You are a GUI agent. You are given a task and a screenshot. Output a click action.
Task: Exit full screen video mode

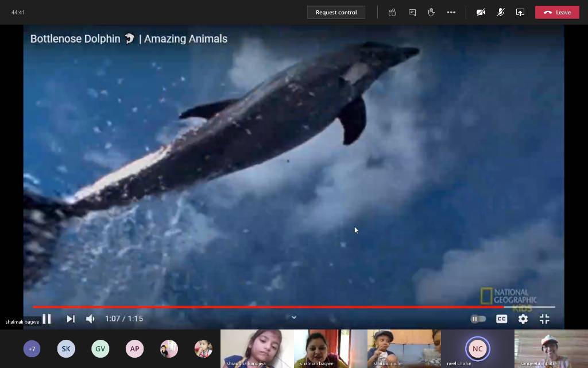(544, 319)
